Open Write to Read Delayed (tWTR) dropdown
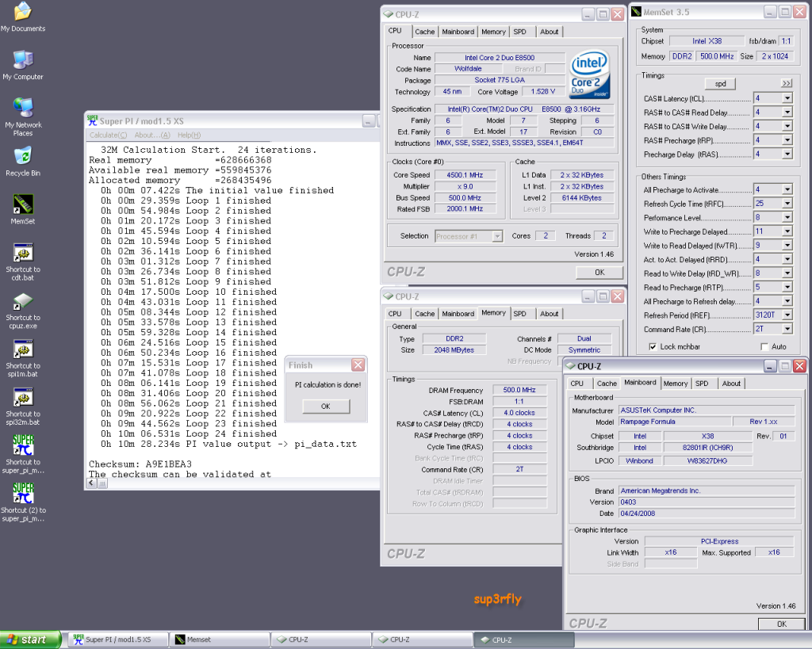Viewport: 812px width, 649px height. pos(787,246)
